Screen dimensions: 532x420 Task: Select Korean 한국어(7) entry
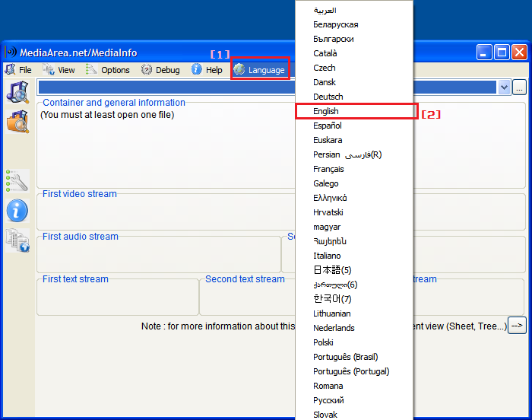click(354, 299)
